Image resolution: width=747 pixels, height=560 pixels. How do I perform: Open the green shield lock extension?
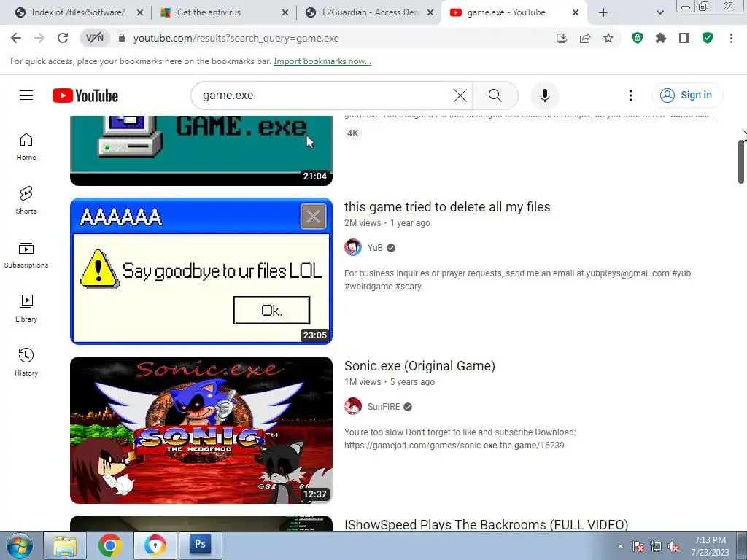(638, 38)
